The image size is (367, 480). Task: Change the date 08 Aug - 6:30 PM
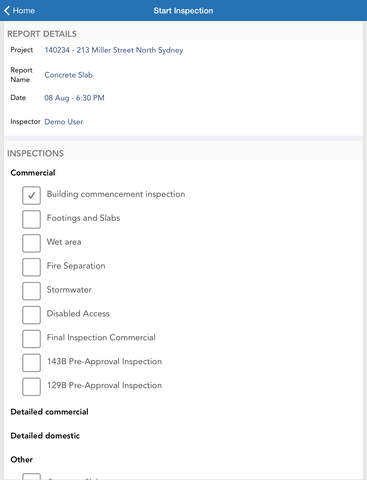click(x=74, y=98)
